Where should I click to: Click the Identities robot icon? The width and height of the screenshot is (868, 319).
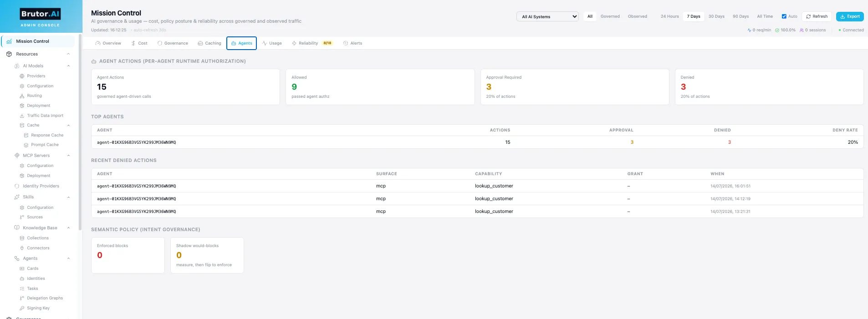tap(22, 278)
